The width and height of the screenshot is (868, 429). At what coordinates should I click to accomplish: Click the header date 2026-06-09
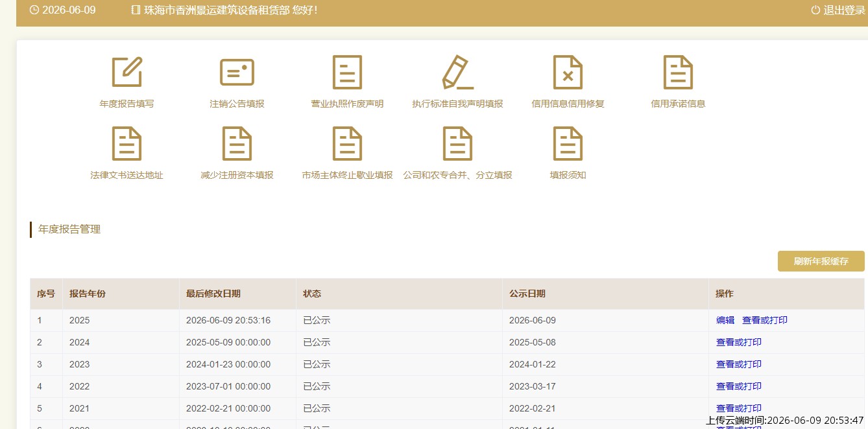point(69,10)
